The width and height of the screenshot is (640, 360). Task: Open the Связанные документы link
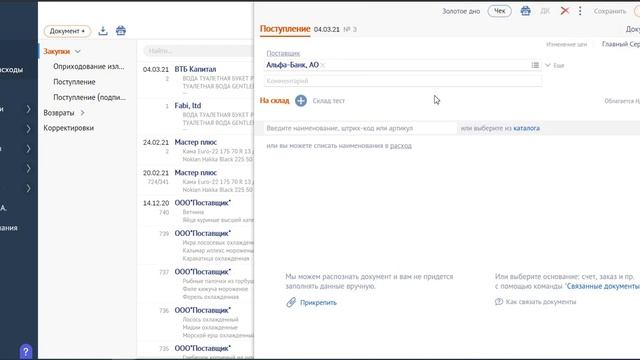(x=603, y=286)
